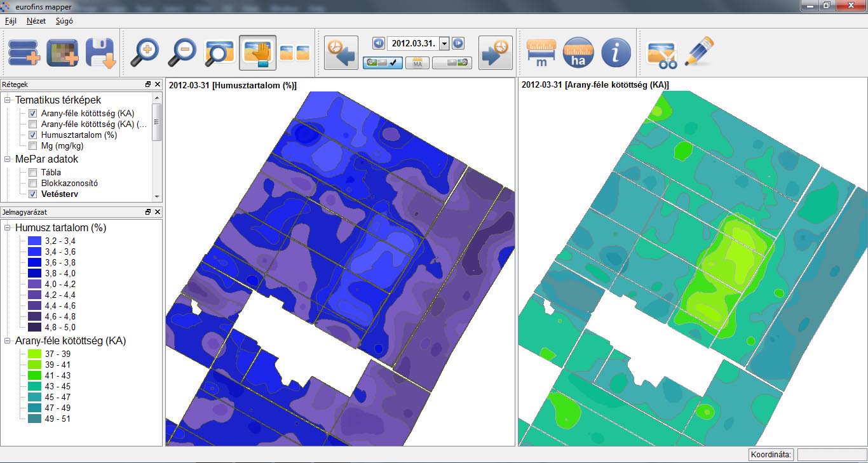Screen dimensions: 868x463
Task: Open the Fájl menu
Action: click(11, 21)
